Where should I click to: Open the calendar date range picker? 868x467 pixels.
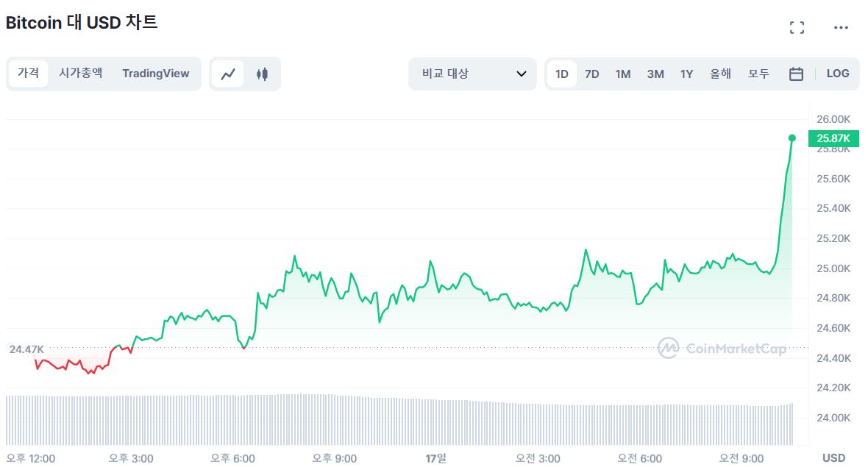[796, 74]
